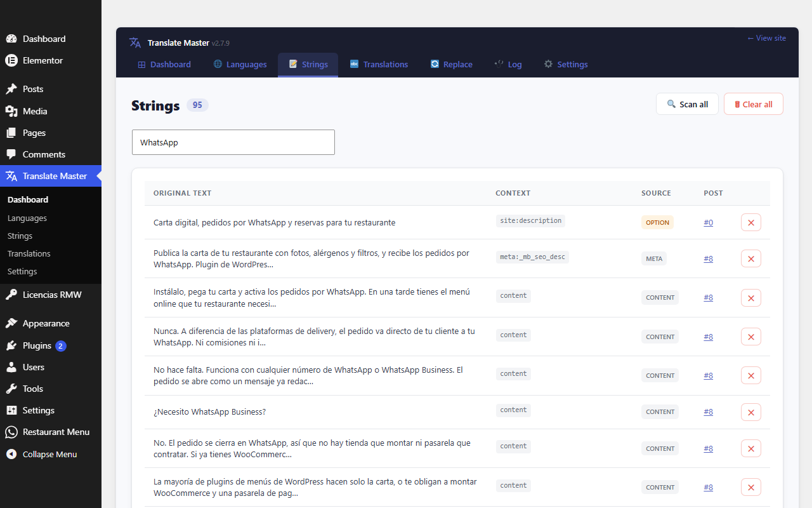Screen dimensions: 812x508
Task: Click the Strings page heading
Action: point(155,105)
